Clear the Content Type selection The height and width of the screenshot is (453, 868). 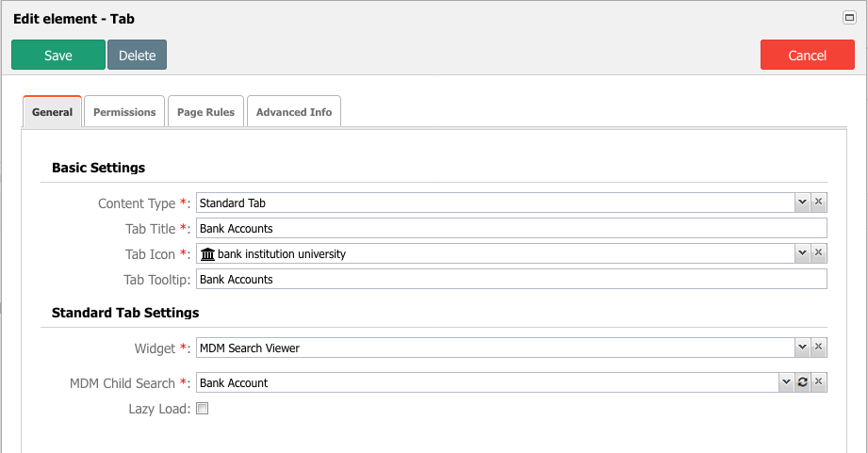click(818, 202)
